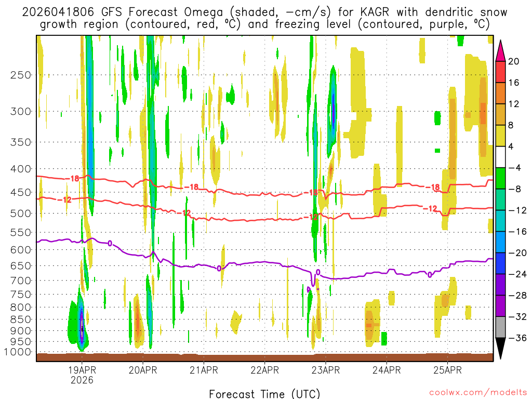Click the 450 pressure level label

(21, 192)
